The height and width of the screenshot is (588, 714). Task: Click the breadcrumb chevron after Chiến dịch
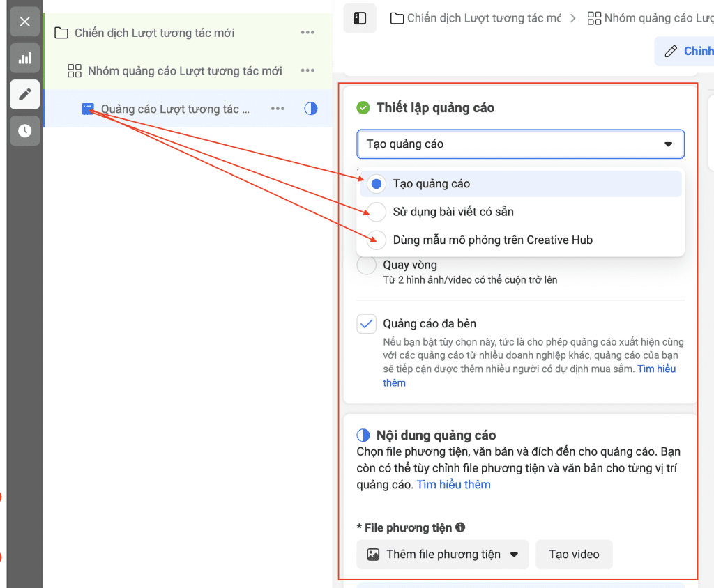pos(573,18)
